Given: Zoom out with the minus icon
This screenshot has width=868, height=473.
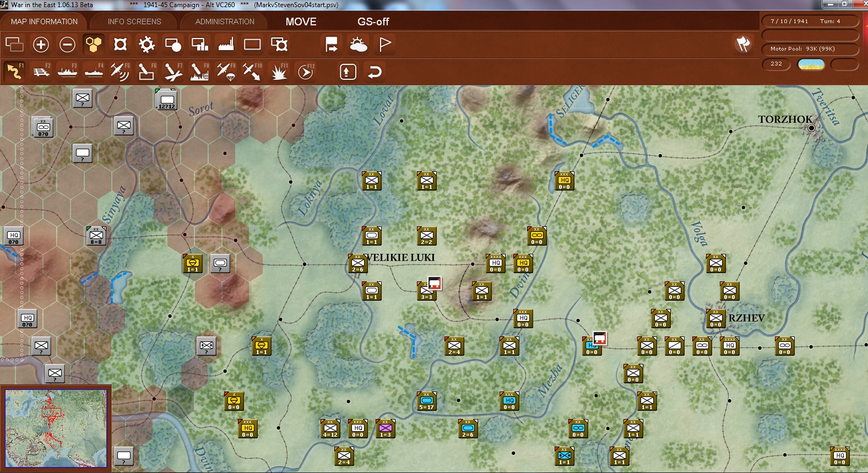Looking at the screenshot, I should point(67,44).
